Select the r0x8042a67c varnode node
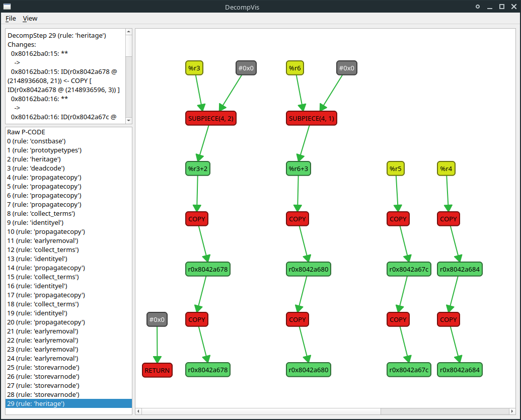521x420 pixels. [x=409, y=269]
